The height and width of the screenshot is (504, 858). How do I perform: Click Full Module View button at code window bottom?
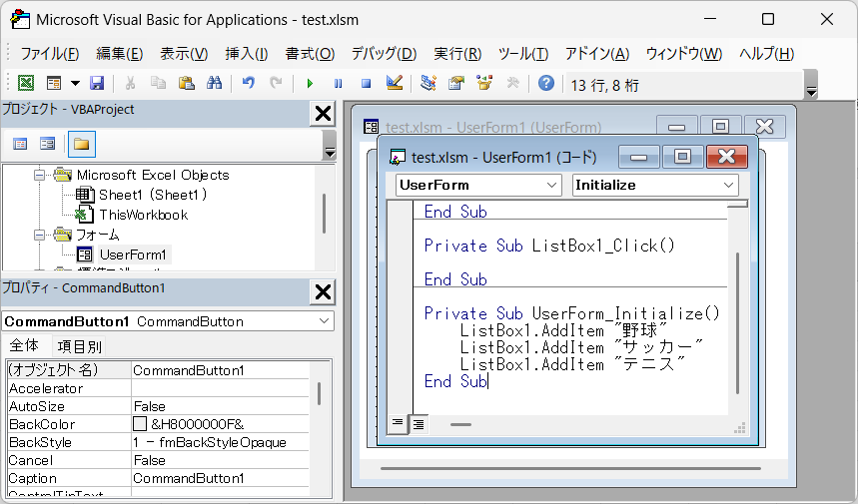click(x=419, y=423)
